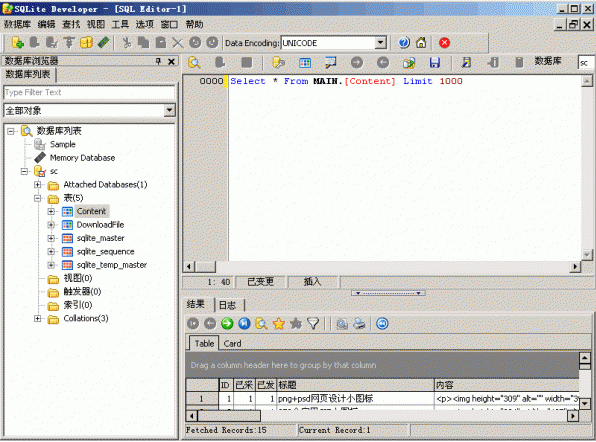Collapse the 表(5) tables folder
Viewport: 596px width, 442px height.
37,198
